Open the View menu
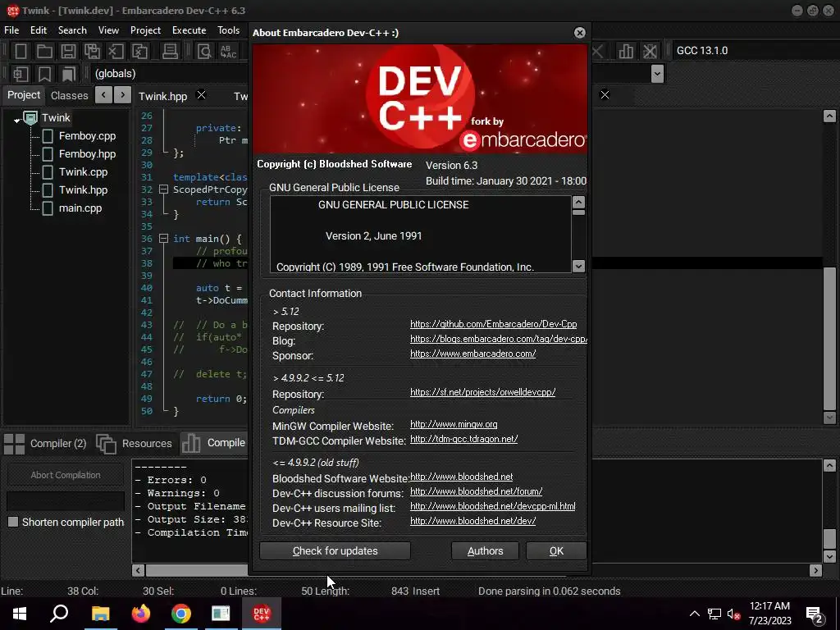840x630 pixels. [x=108, y=30]
